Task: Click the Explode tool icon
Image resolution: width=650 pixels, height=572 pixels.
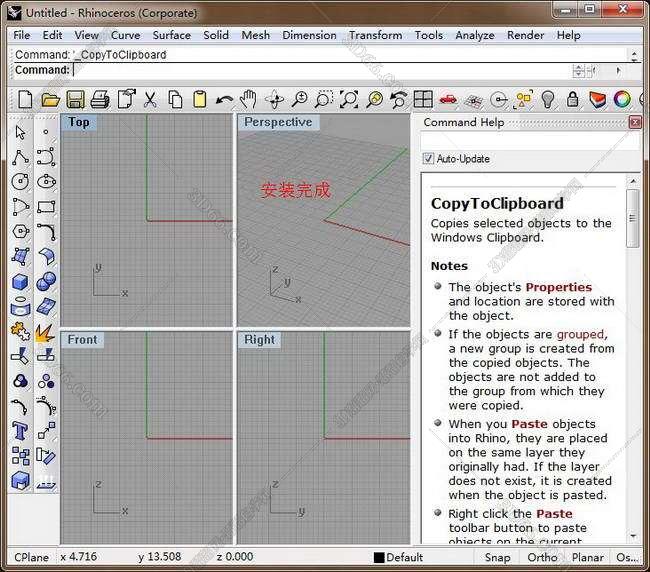Action: [x=45, y=332]
